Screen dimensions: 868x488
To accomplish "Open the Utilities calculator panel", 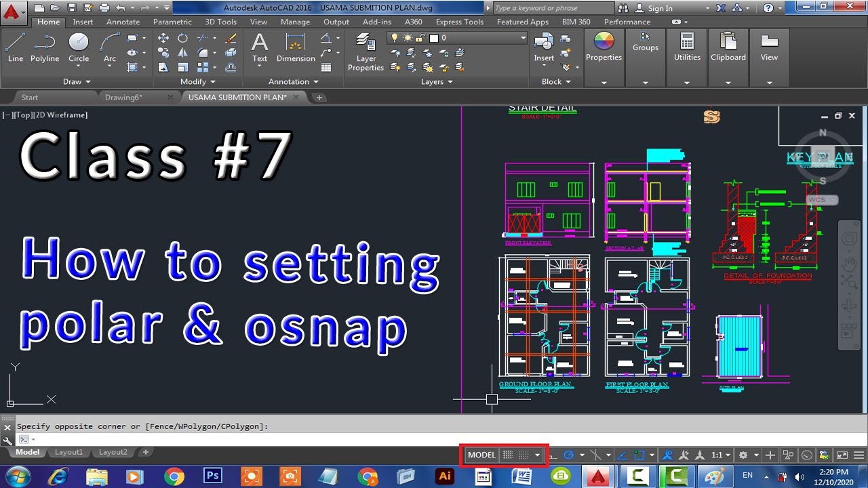I will pos(687,47).
